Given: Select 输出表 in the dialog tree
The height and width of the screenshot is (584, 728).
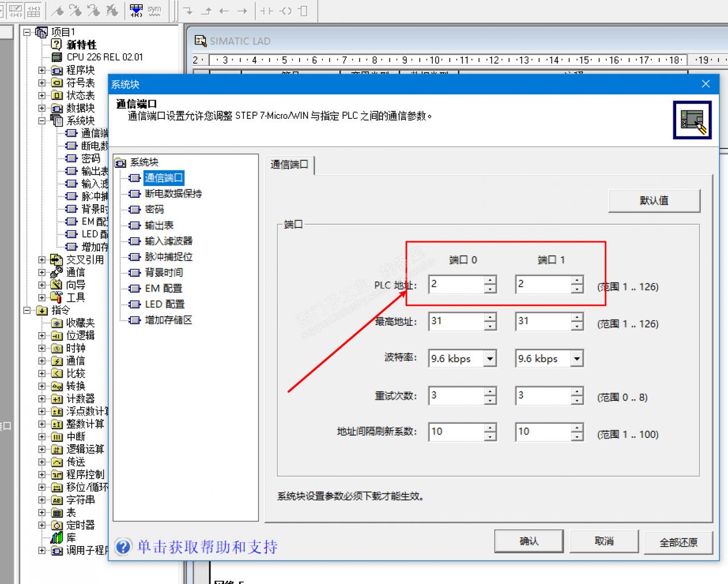Looking at the screenshot, I should coord(159,226).
